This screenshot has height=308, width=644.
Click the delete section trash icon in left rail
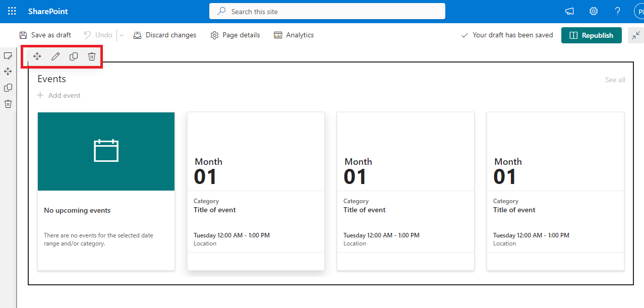click(8, 104)
